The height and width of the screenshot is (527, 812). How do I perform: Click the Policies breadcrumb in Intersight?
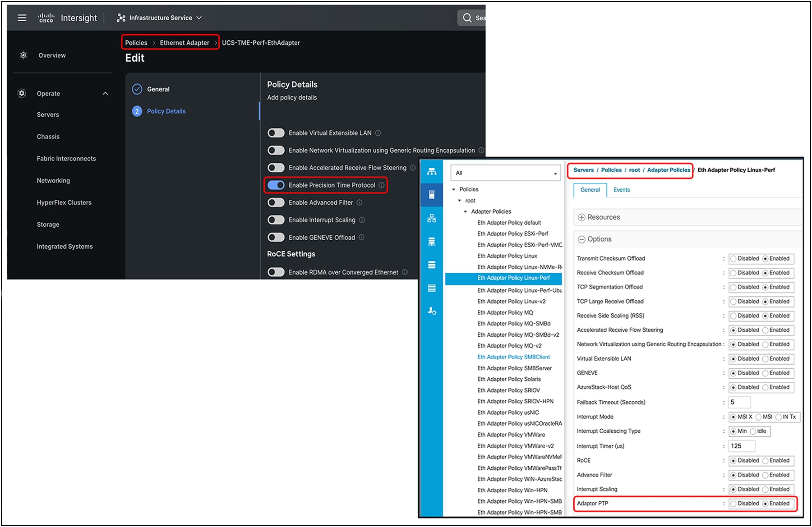coord(136,43)
